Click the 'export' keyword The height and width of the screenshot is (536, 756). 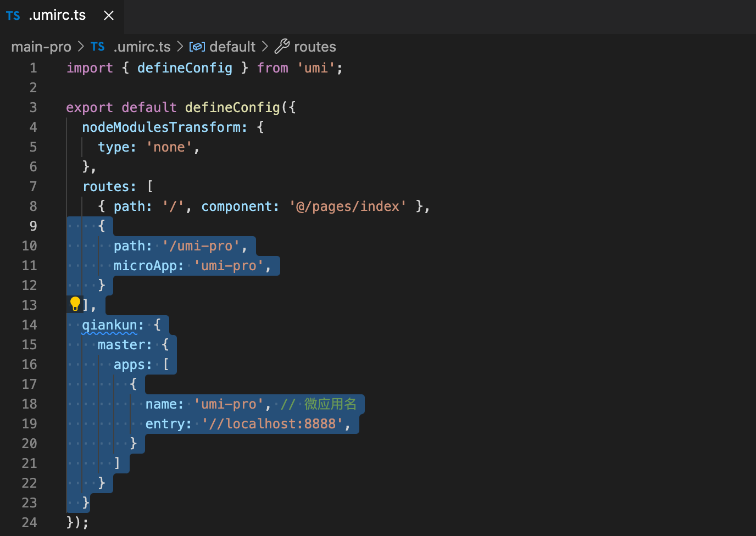tap(90, 108)
